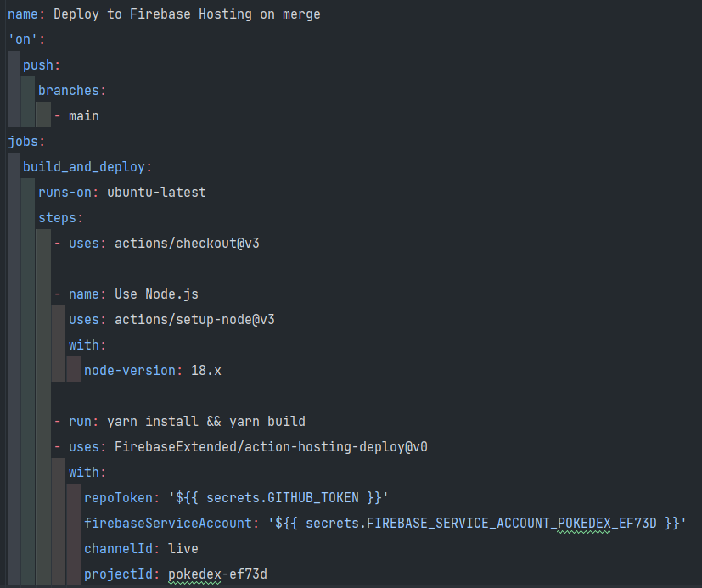Click the 'ubuntu-latest' runner value
This screenshot has height=588, width=702.
(x=156, y=193)
